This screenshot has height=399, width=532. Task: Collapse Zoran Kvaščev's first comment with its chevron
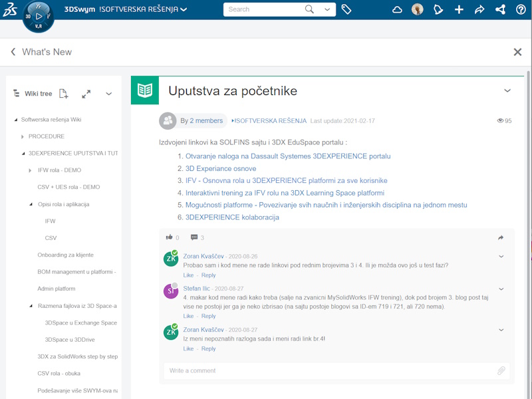click(x=502, y=256)
